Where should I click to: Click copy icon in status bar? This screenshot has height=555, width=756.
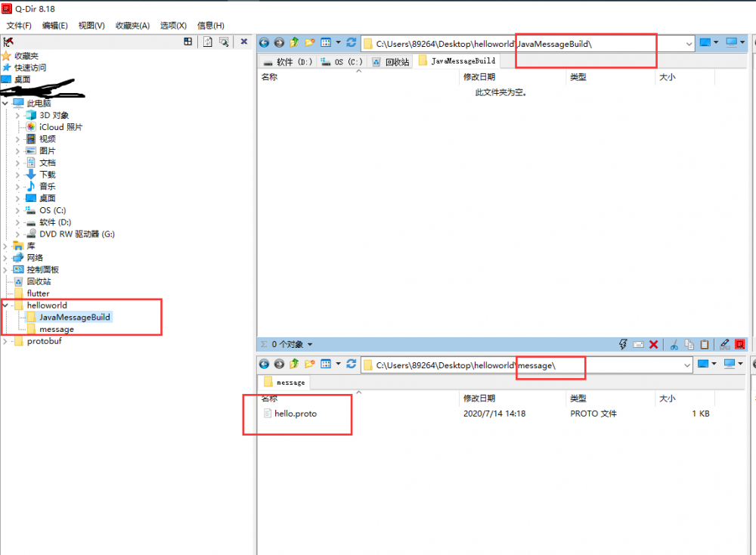pos(689,344)
